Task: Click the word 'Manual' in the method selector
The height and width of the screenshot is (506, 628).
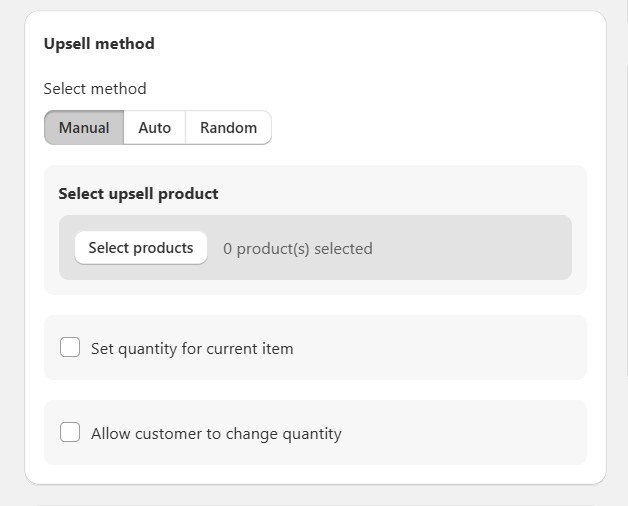Action: click(84, 128)
